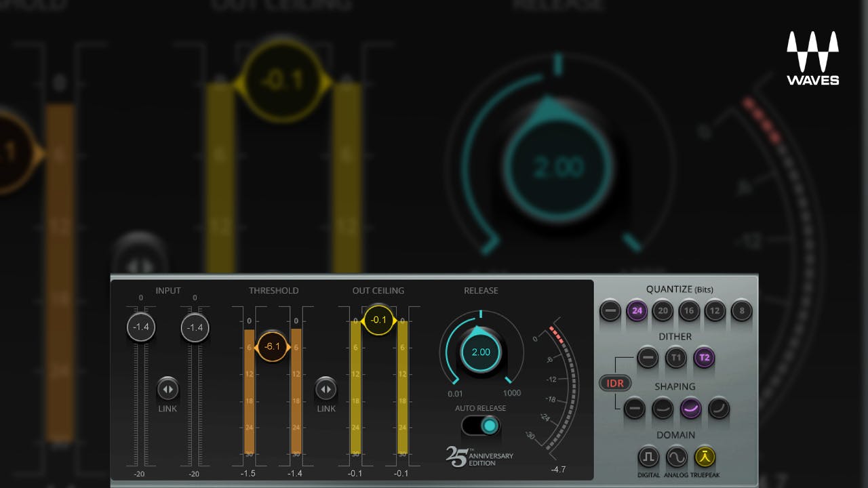Select 16-bit quantize
Viewport: 868px width, 488px height.
[x=689, y=311]
